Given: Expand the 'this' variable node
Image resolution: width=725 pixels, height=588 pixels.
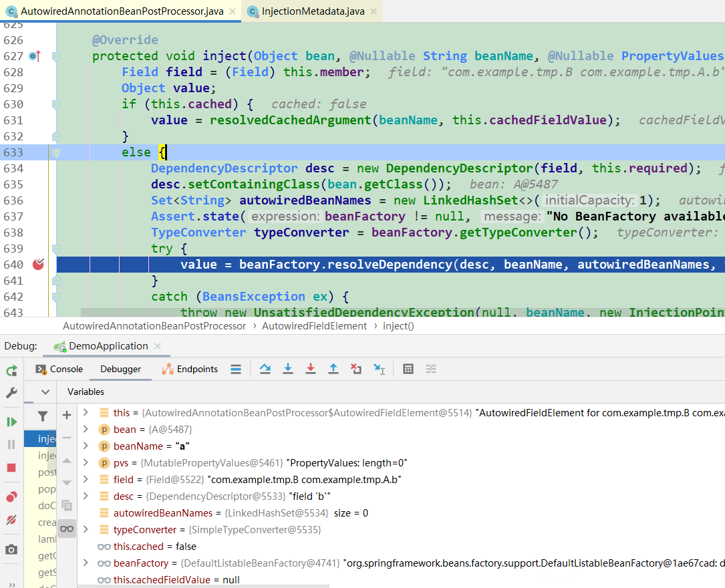Looking at the screenshot, I should coord(86,412).
